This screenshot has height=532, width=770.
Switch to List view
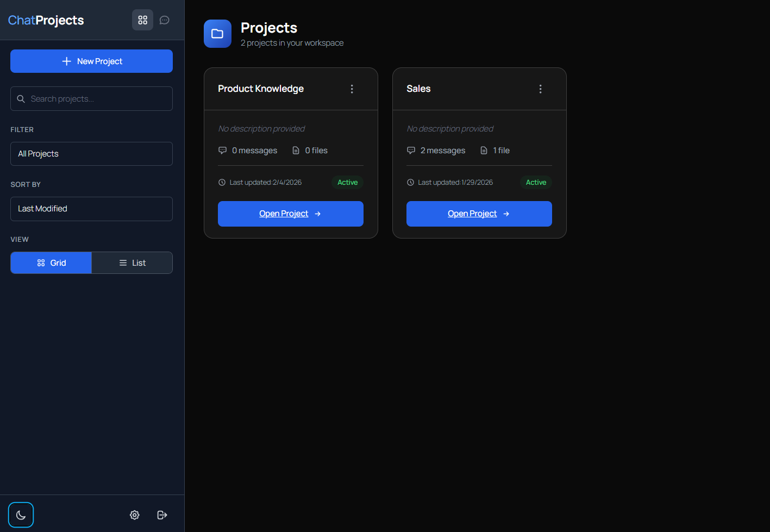coord(132,263)
